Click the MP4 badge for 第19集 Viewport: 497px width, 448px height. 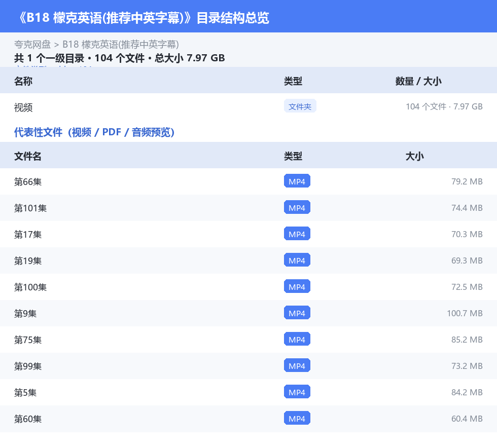point(297,260)
